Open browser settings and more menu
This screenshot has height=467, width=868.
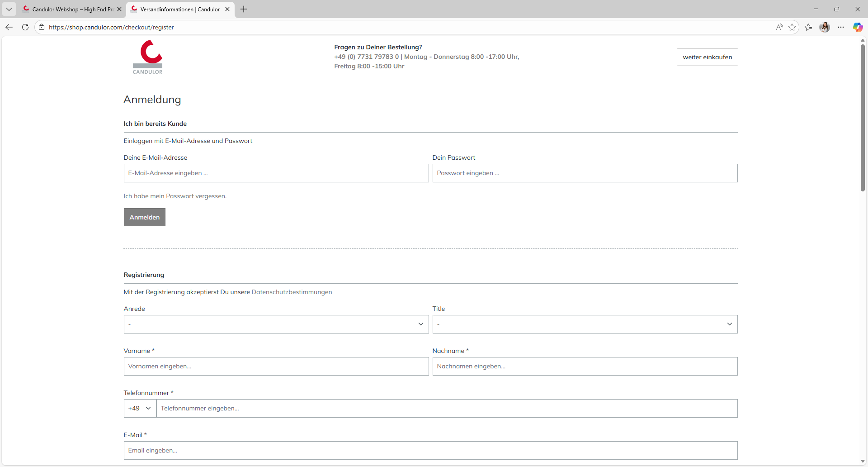pyautogui.click(x=841, y=27)
